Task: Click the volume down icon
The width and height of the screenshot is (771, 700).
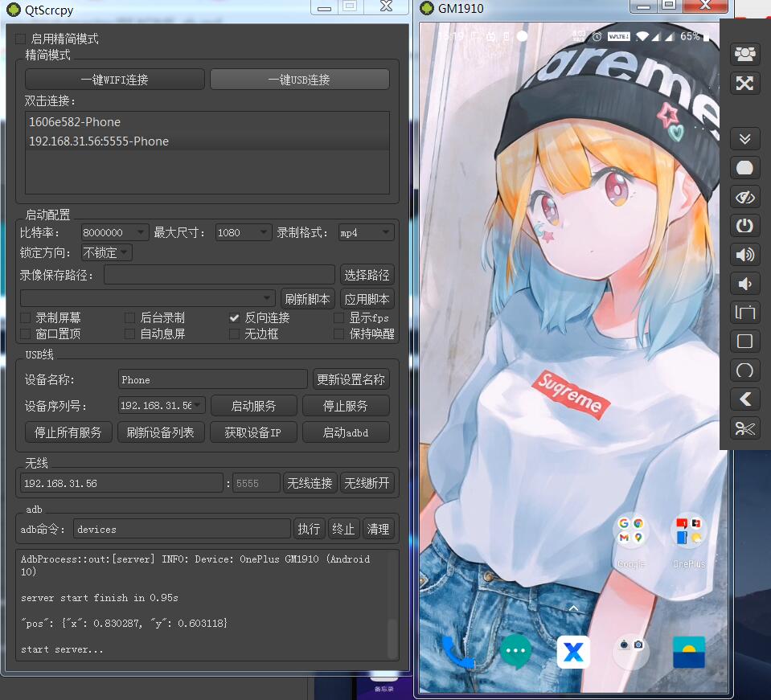Action: 744,283
